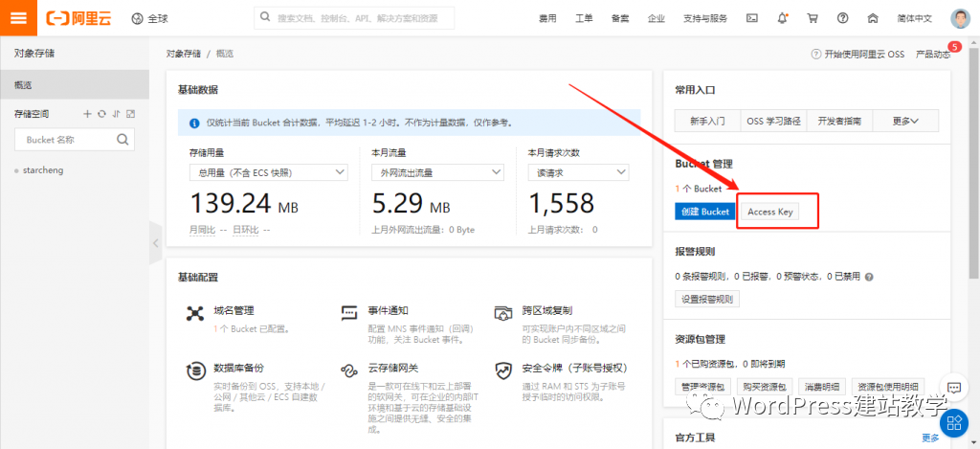Open 开发者指南 entry
Viewport: 980px width, 449px height.
(839, 122)
